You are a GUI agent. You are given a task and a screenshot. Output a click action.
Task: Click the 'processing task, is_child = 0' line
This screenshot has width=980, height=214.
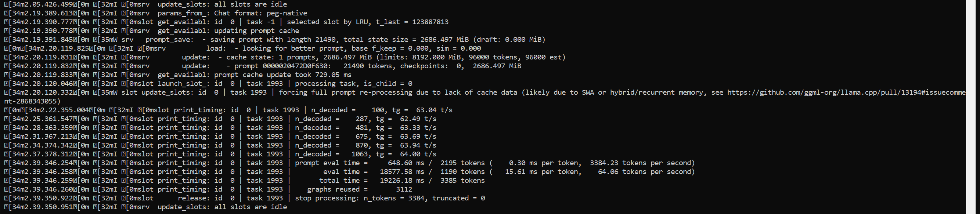tap(208, 84)
